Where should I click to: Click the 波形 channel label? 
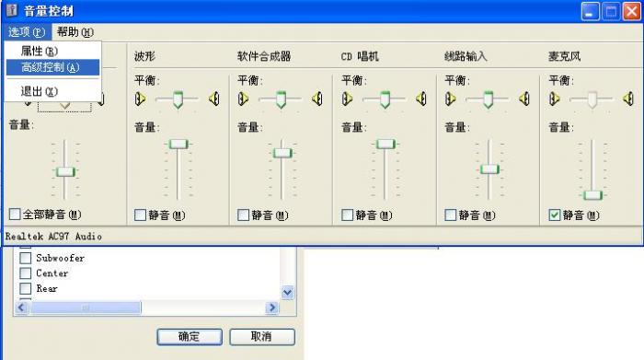click(144, 56)
